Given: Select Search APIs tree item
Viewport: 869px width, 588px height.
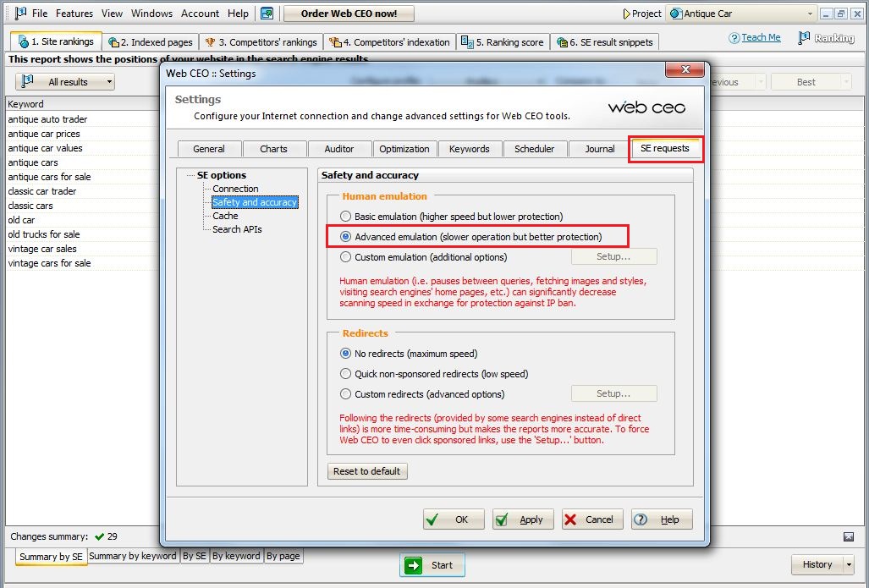Looking at the screenshot, I should 237,229.
